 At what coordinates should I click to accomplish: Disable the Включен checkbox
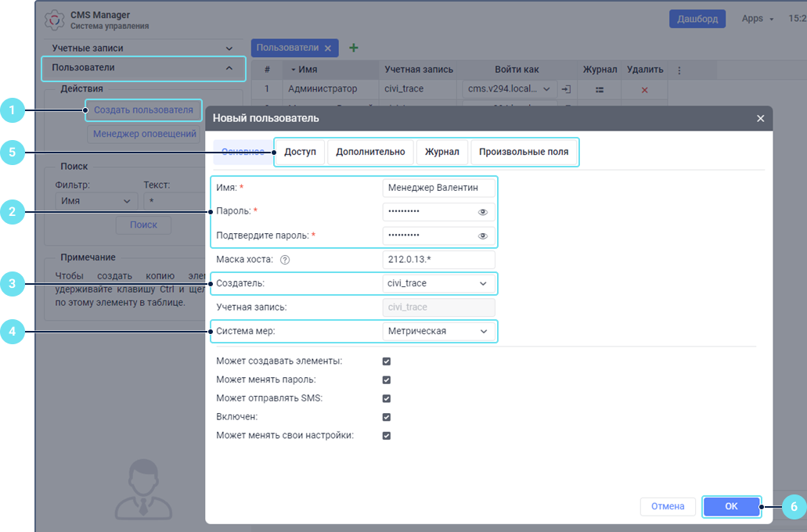tap(386, 417)
